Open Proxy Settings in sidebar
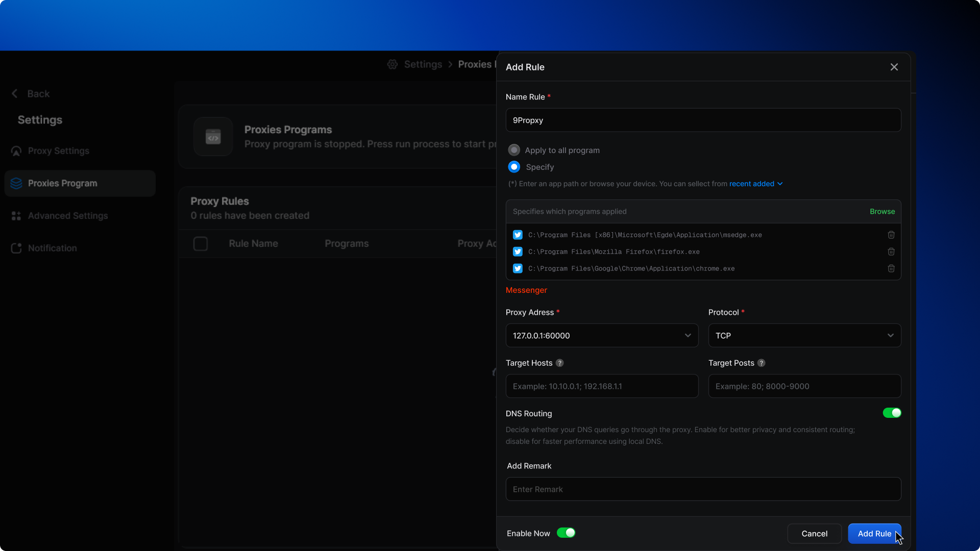Viewport: 980px width, 551px height. 58,151
